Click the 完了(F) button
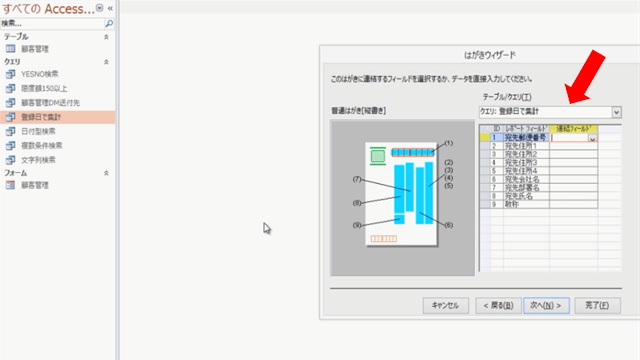The image size is (640, 360). point(598,305)
